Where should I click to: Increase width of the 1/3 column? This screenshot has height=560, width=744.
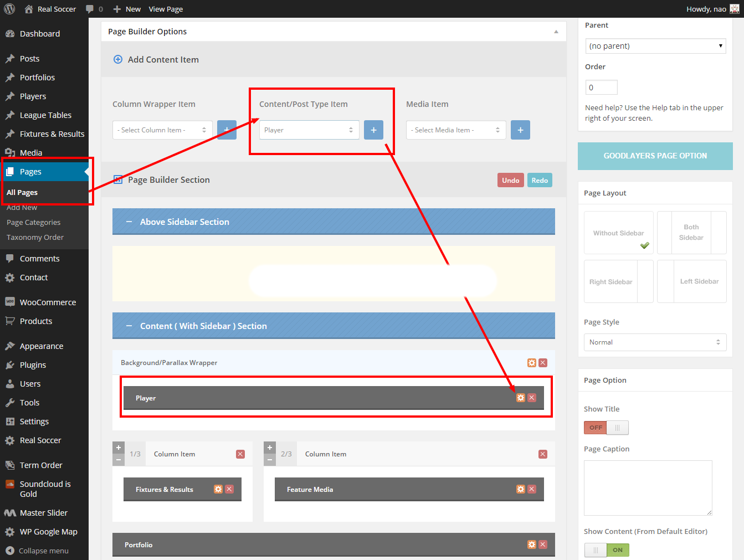click(x=118, y=448)
